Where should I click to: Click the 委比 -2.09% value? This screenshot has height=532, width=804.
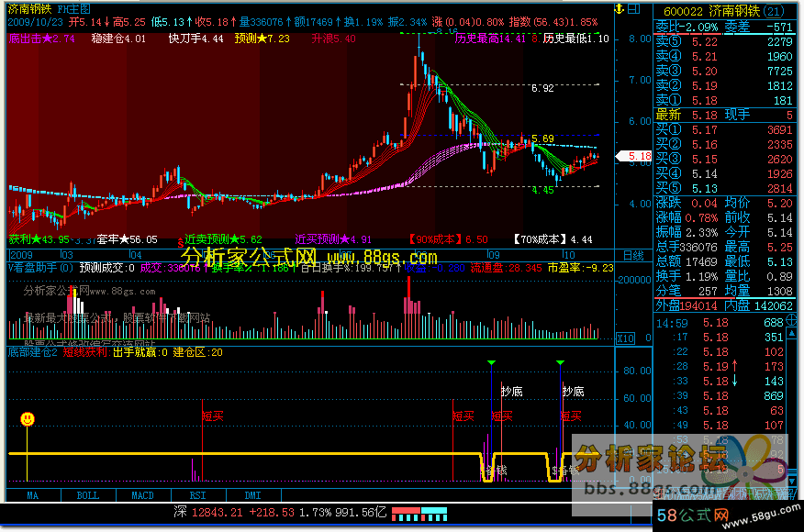tap(687, 27)
